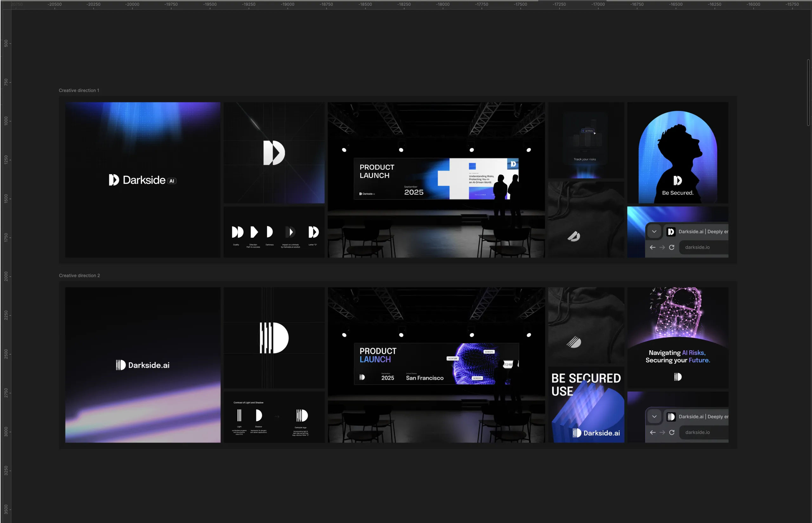The height and width of the screenshot is (523, 812).
Task: Click the Duality double-D logo variant
Action: tap(238, 232)
